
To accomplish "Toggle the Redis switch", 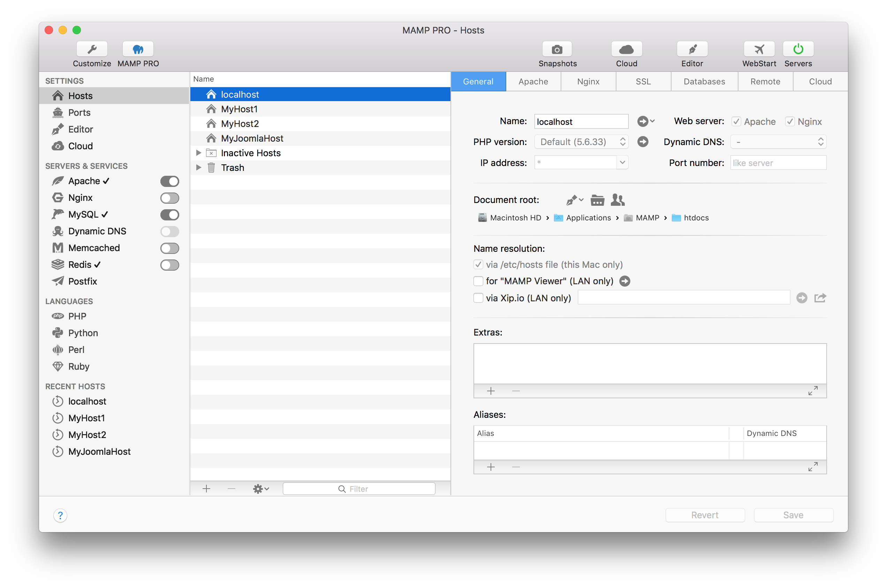I will tap(169, 265).
